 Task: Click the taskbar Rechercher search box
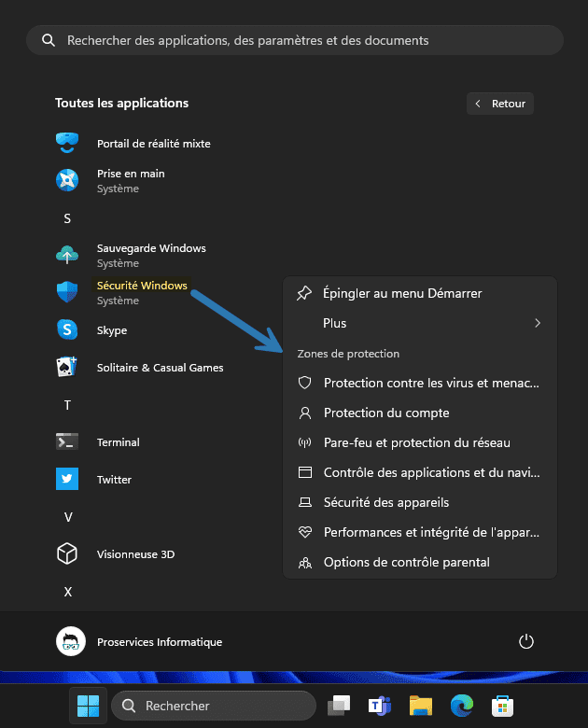click(x=214, y=706)
